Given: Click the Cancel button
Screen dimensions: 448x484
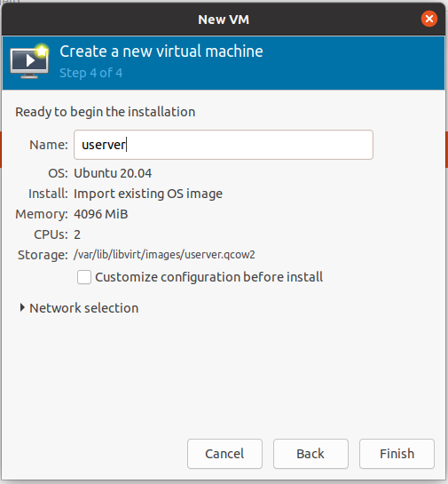Looking at the screenshot, I should 224,454.
